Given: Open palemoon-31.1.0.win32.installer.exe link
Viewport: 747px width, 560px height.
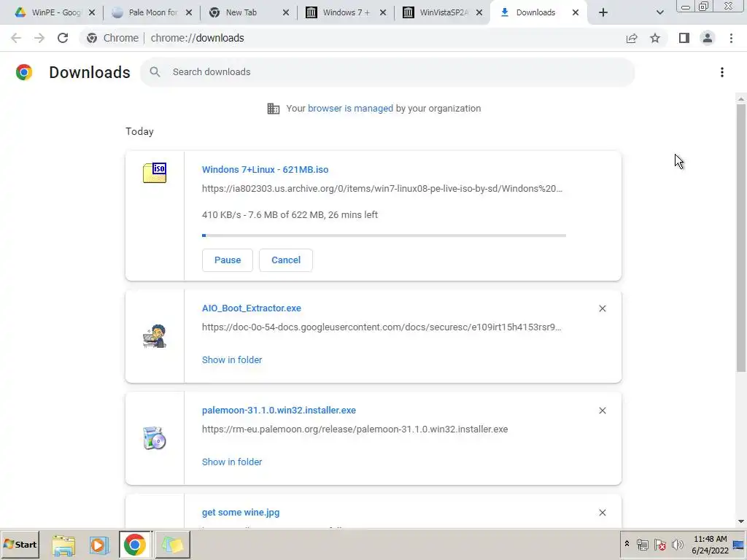Looking at the screenshot, I should pos(279,410).
